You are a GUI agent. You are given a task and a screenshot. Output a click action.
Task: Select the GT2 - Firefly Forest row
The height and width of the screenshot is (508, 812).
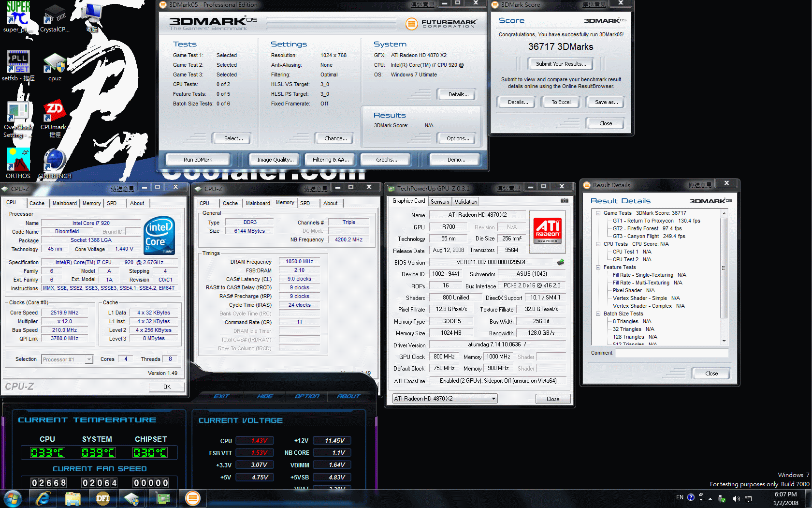click(647, 228)
